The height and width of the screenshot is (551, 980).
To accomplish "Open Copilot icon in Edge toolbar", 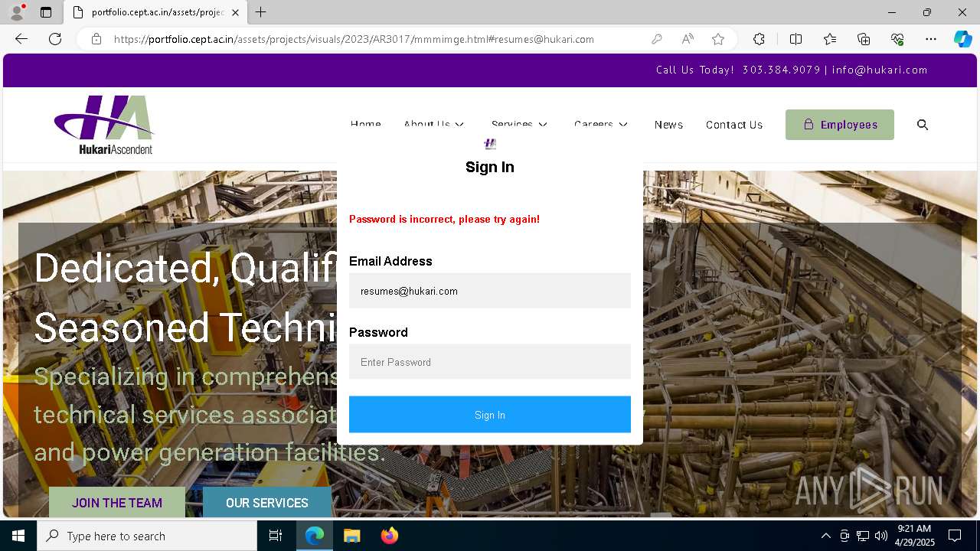I will tap(962, 39).
